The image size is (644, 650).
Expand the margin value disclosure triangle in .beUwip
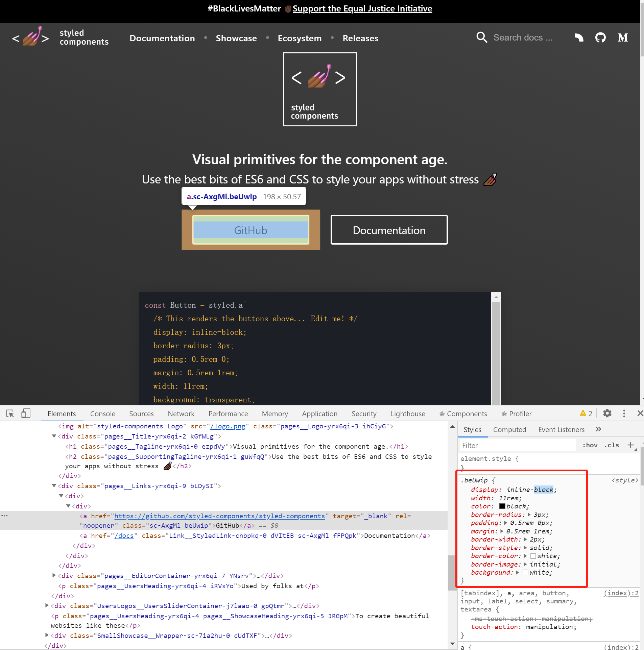502,531
